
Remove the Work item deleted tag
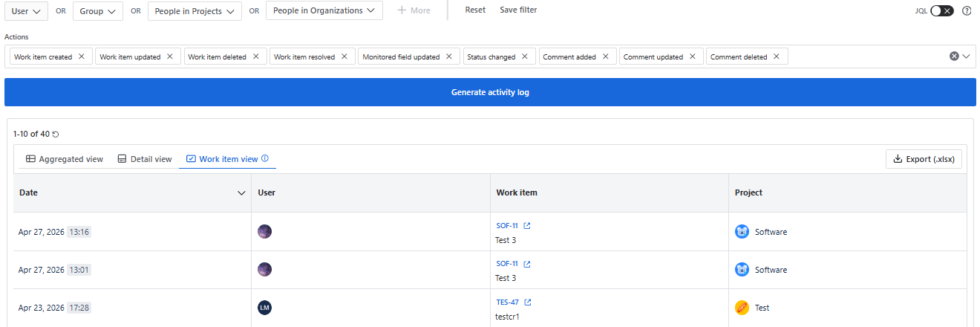[x=255, y=56]
